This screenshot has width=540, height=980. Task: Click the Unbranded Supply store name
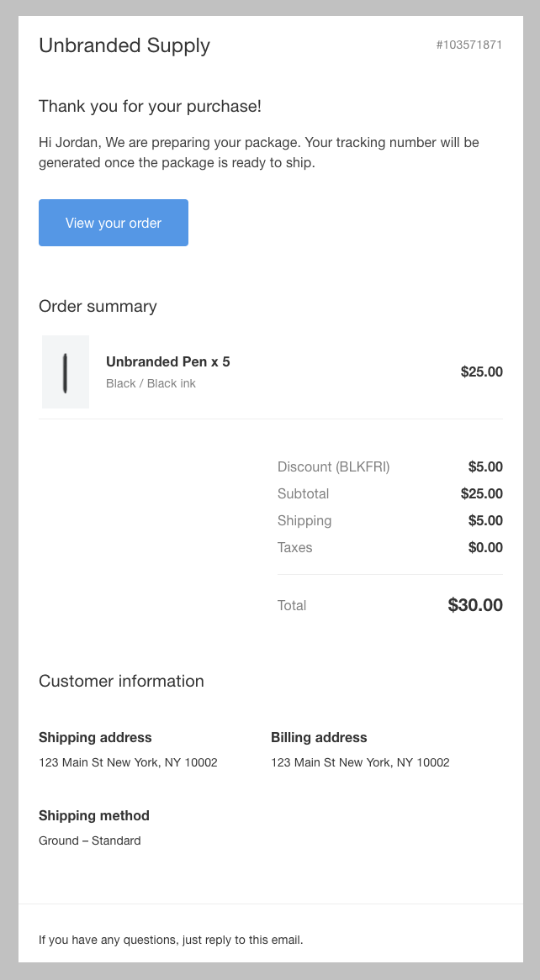pyautogui.click(x=124, y=45)
